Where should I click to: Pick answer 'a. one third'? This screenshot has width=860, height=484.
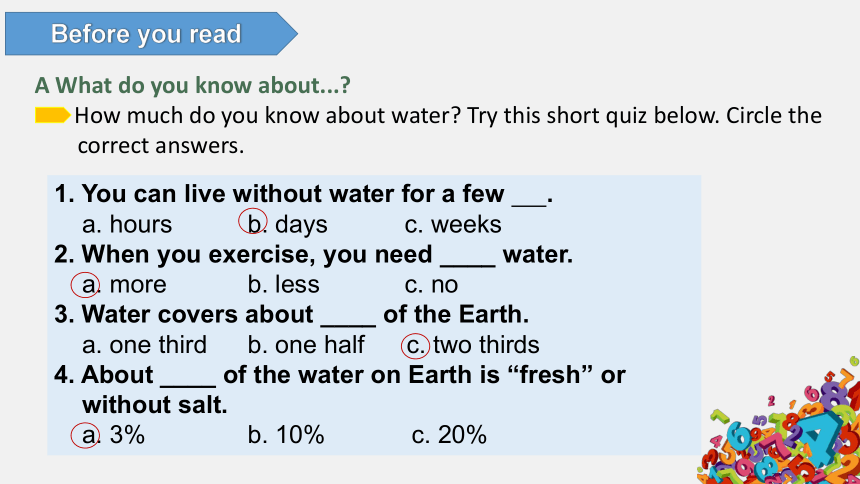pyautogui.click(x=144, y=345)
